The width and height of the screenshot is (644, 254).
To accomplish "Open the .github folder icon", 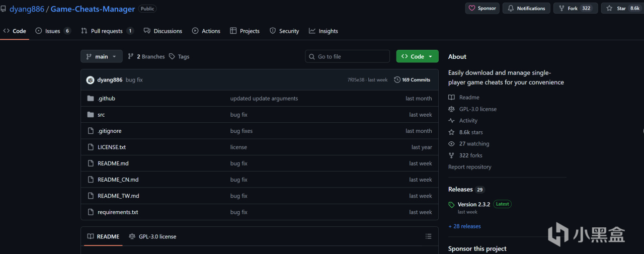I will point(91,99).
